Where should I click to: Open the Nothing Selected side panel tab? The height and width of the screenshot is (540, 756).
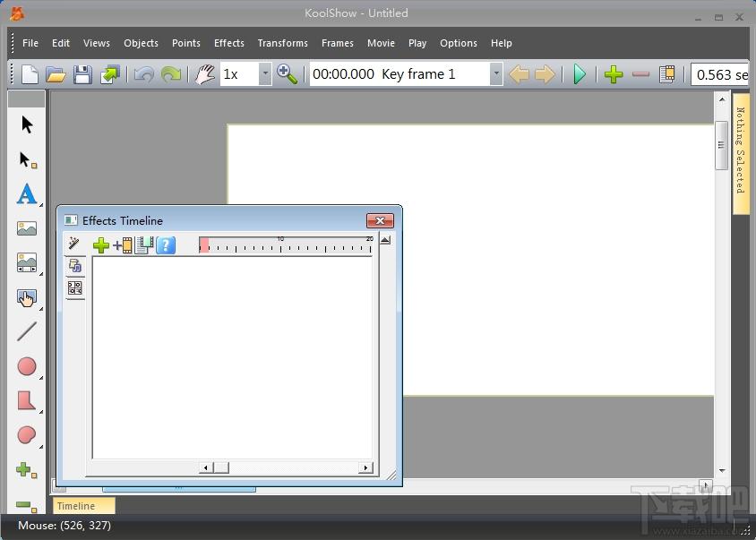pos(741,153)
